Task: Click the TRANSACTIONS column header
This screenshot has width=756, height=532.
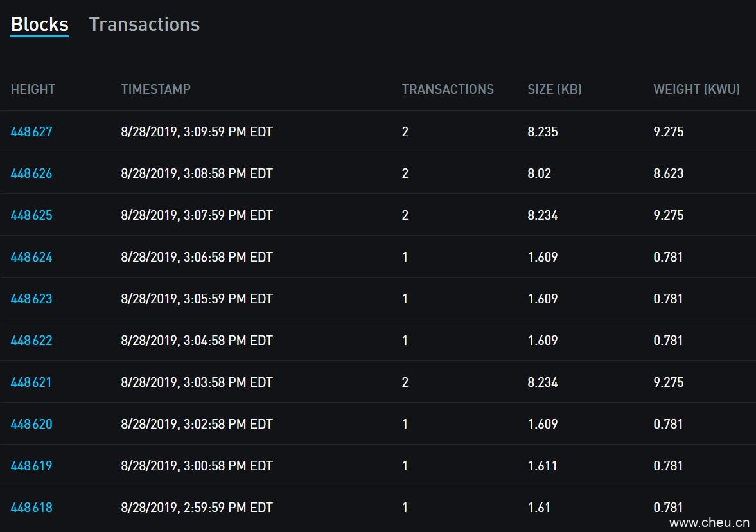Action: 448,89
